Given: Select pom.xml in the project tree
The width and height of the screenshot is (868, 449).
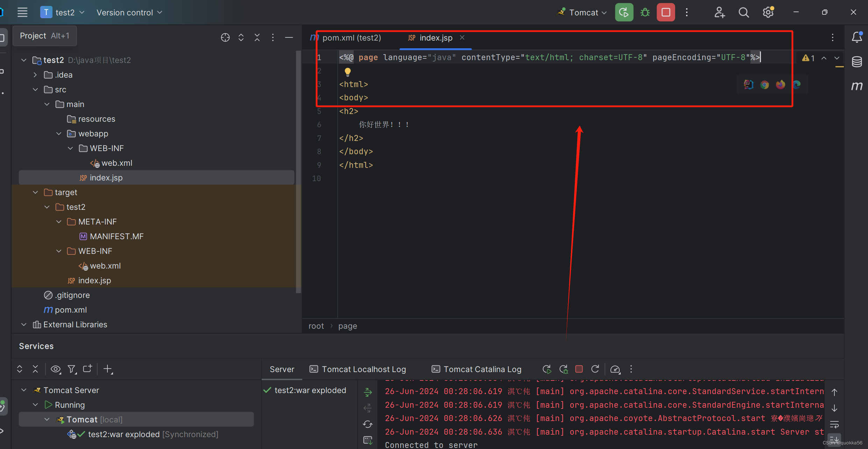Looking at the screenshot, I should click(65, 310).
